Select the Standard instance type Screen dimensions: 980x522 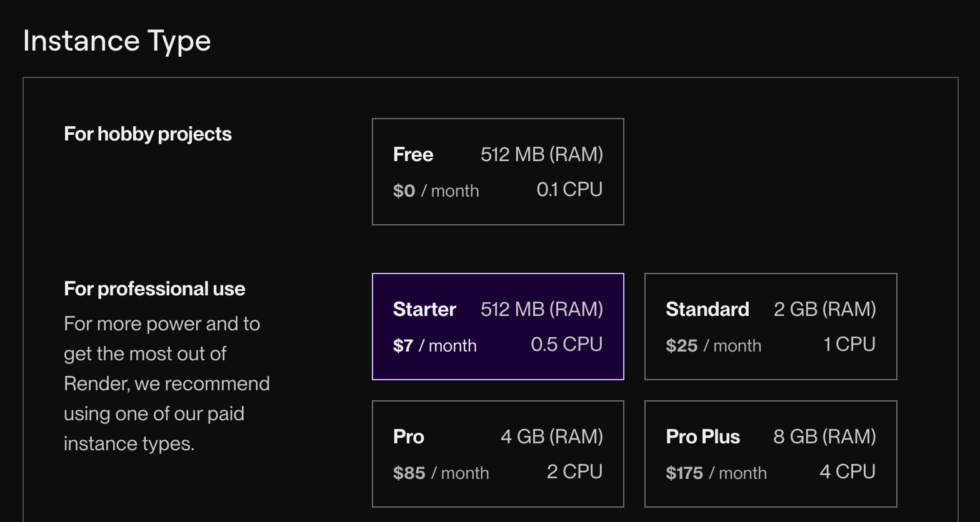coord(770,326)
